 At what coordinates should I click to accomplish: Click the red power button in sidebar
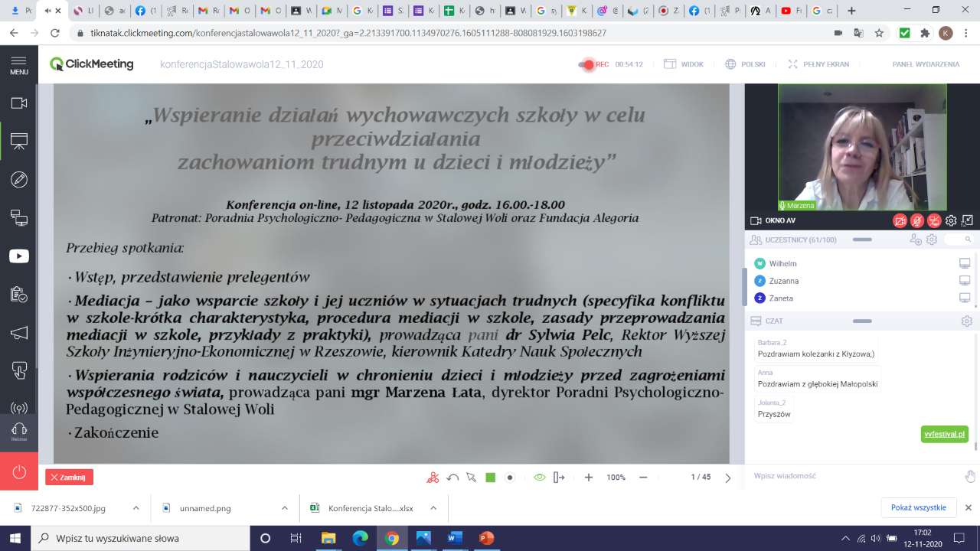point(19,471)
